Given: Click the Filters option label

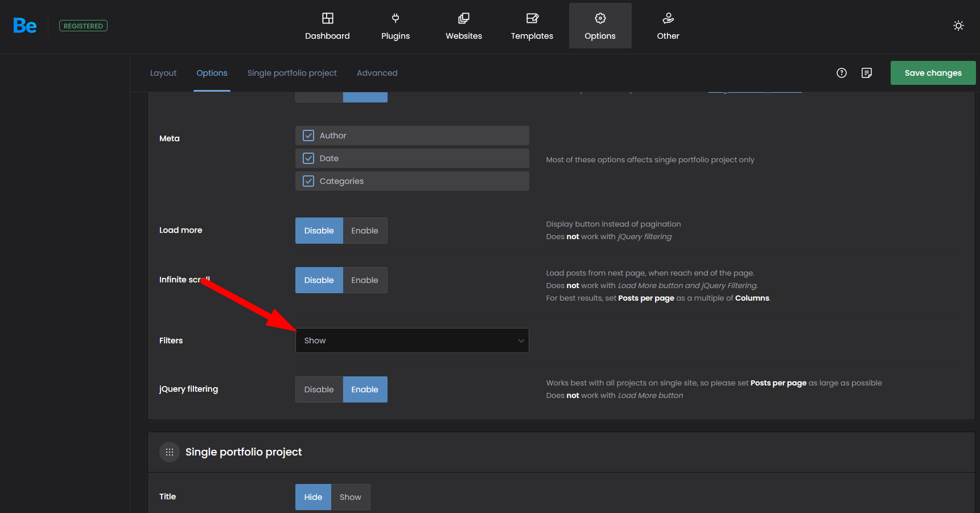Looking at the screenshot, I should [x=171, y=340].
